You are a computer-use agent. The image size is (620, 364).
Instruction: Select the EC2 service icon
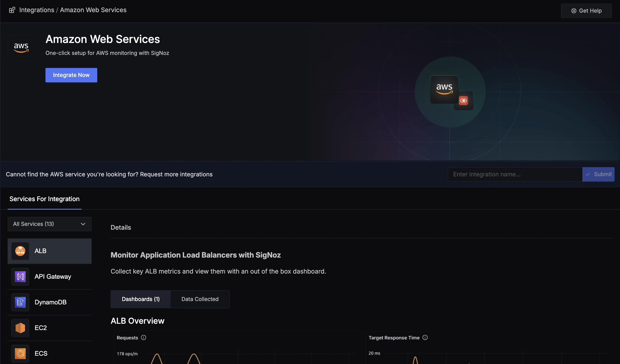click(20, 328)
